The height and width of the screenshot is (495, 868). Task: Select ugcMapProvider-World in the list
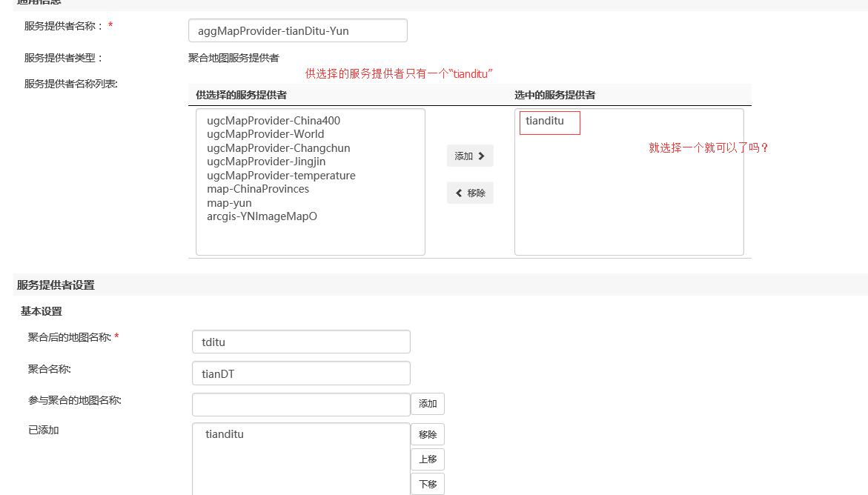pos(265,134)
